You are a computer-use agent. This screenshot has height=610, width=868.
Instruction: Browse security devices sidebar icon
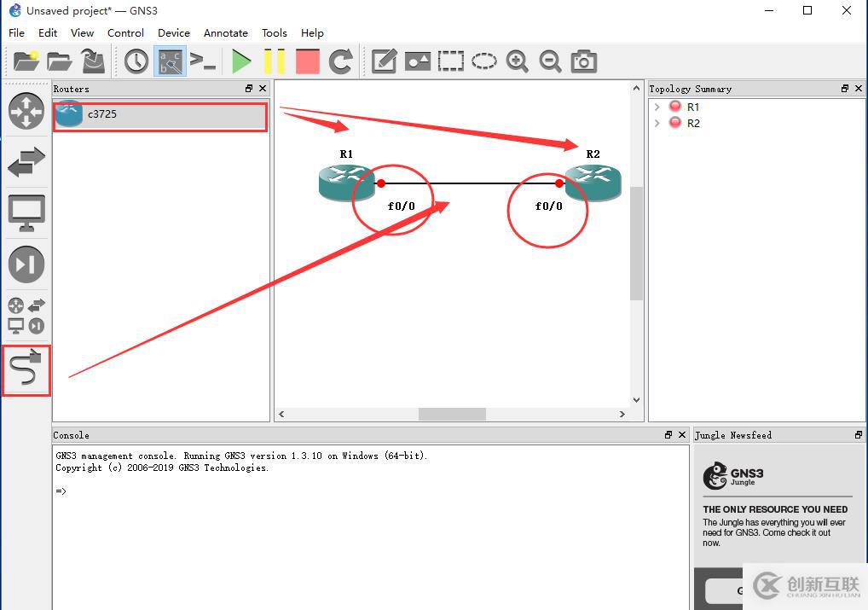click(26, 264)
